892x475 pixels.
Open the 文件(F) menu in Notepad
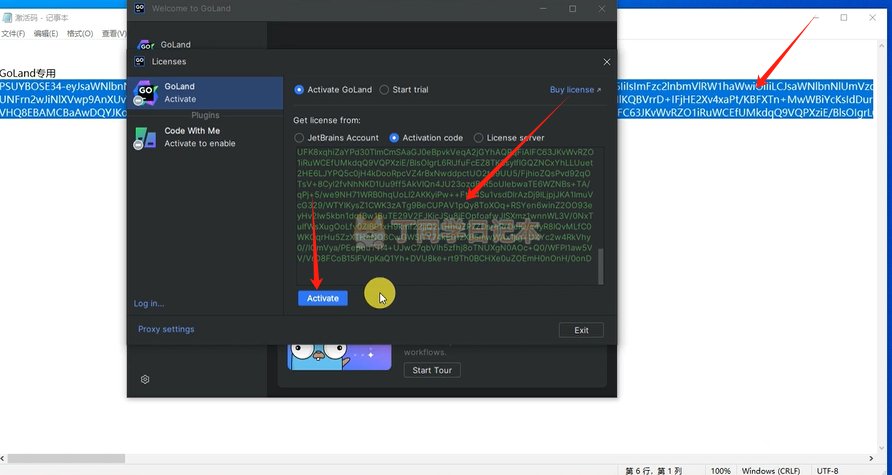[x=13, y=34]
